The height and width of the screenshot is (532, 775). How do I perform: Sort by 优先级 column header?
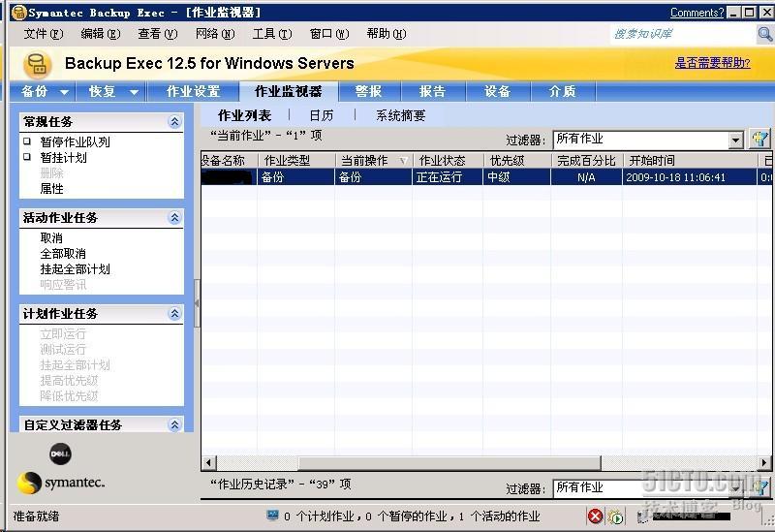click(x=517, y=161)
